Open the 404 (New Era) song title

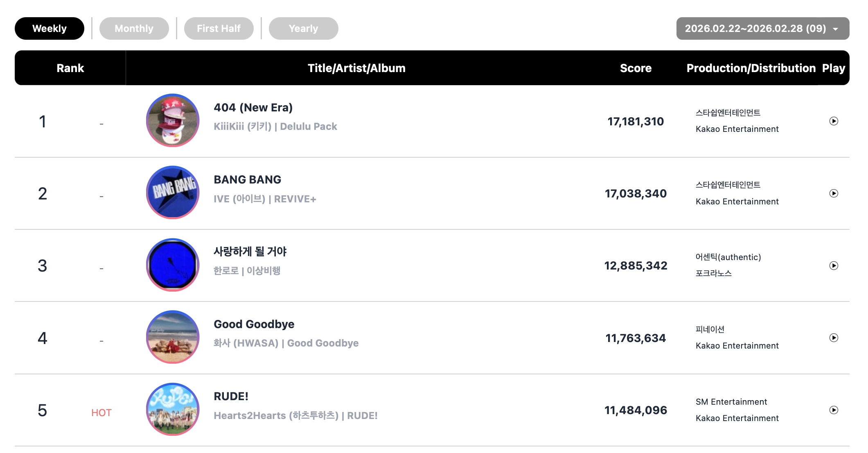[253, 108]
